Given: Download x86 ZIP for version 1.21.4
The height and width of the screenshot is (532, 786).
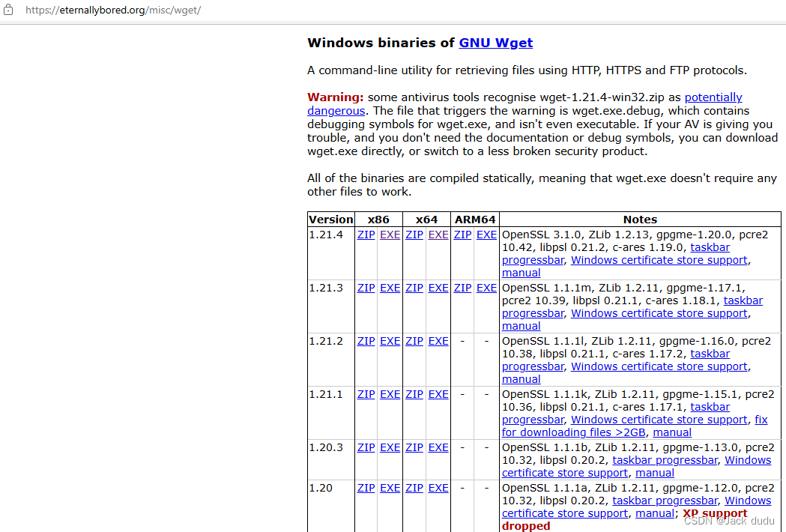Looking at the screenshot, I should click(366, 235).
